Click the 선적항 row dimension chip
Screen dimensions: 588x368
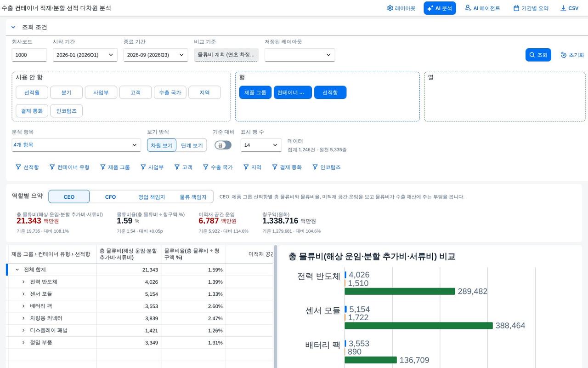330,92
